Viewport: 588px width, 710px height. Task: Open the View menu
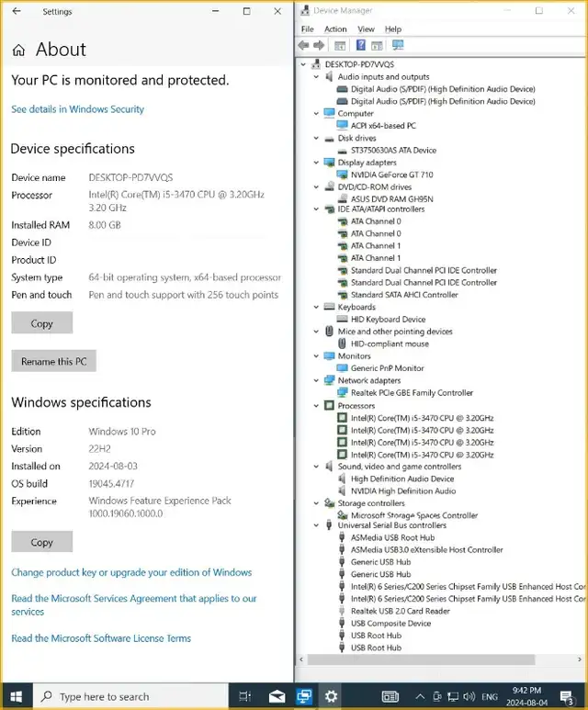click(366, 29)
